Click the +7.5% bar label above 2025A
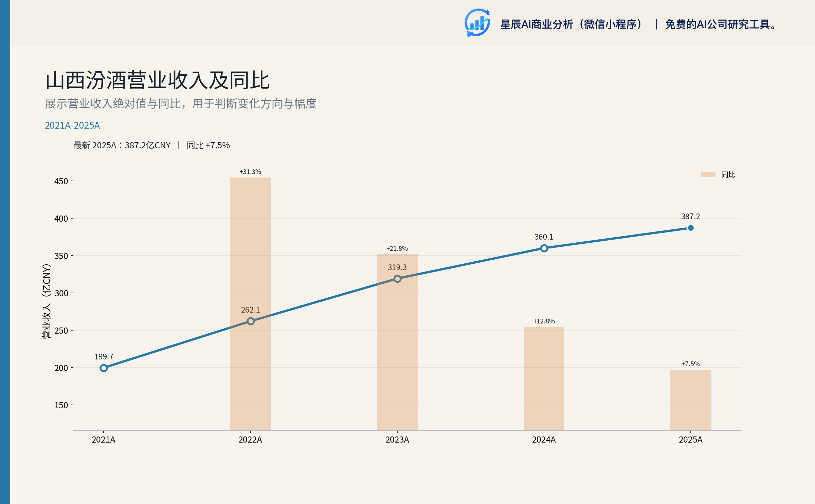 (691, 364)
